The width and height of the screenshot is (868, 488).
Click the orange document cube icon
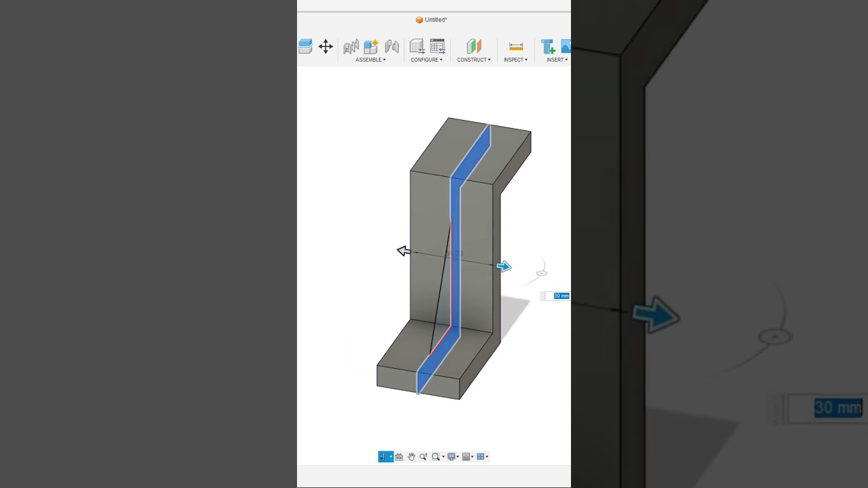coord(419,20)
